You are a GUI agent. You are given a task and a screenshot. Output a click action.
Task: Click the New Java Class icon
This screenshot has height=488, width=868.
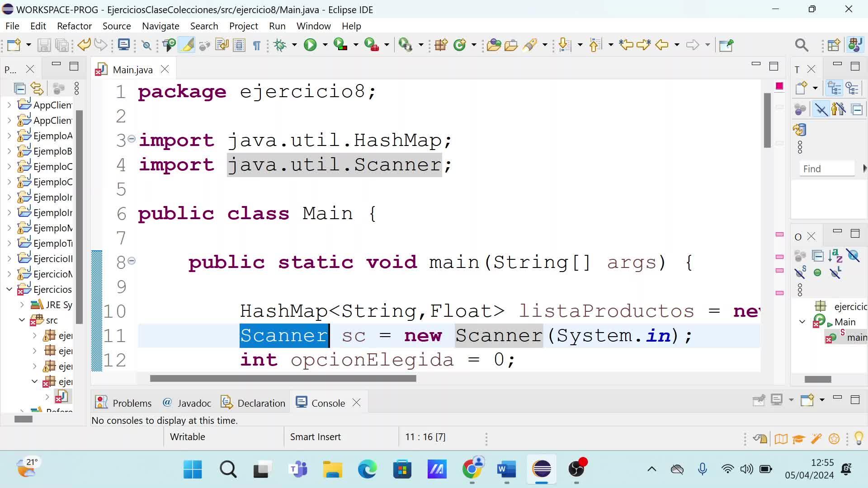point(460,45)
